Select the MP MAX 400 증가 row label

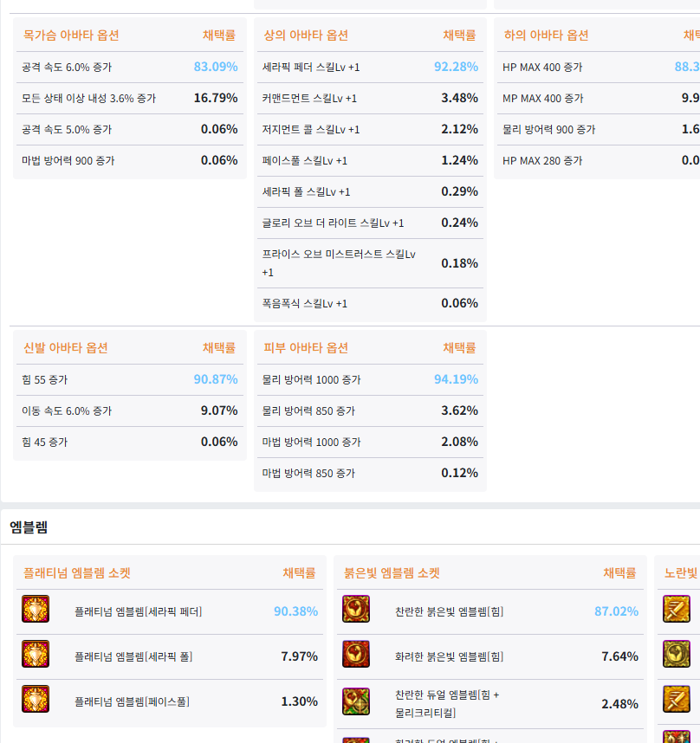542,99
